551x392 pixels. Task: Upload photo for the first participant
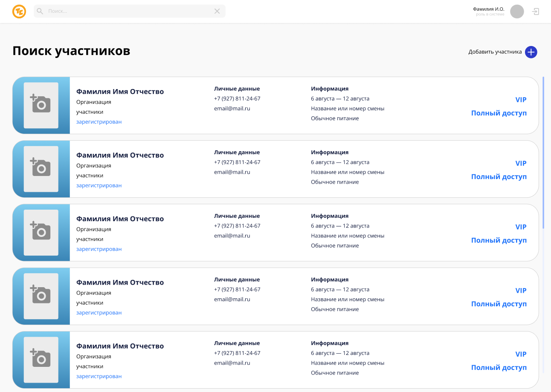[x=41, y=105]
